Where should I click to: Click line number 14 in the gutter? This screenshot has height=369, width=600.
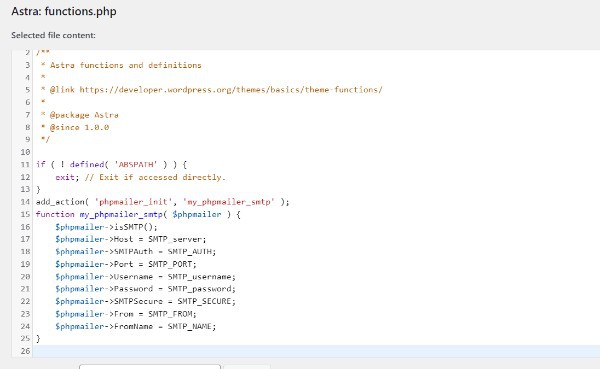(x=25, y=202)
